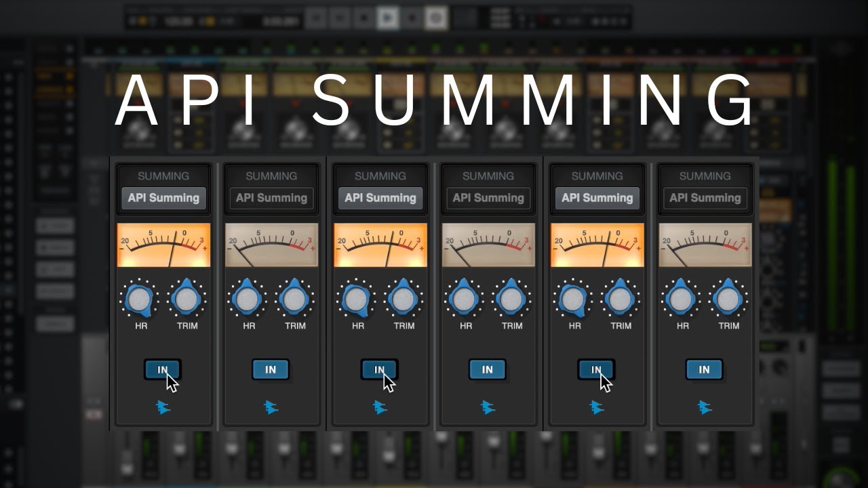Open the API Summing selector on the first strip

[163, 198]
